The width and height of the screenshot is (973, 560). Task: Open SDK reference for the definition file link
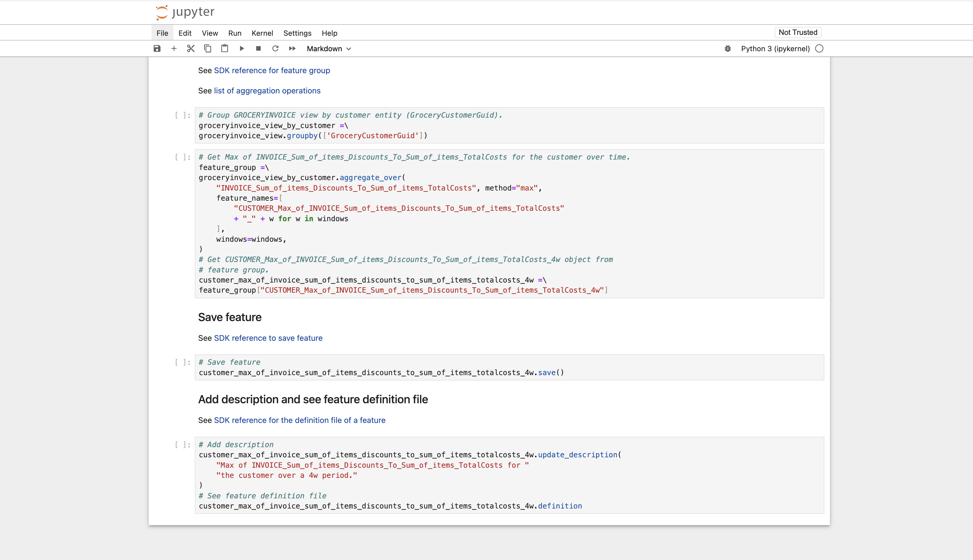pyautogui.click(x=300, y=420)
